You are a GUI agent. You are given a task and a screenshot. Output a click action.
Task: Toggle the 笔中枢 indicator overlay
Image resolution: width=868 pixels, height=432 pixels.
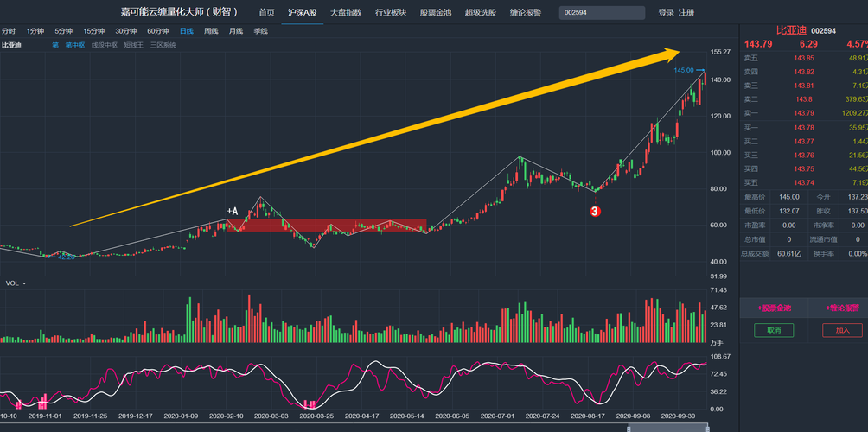(74, 44)
